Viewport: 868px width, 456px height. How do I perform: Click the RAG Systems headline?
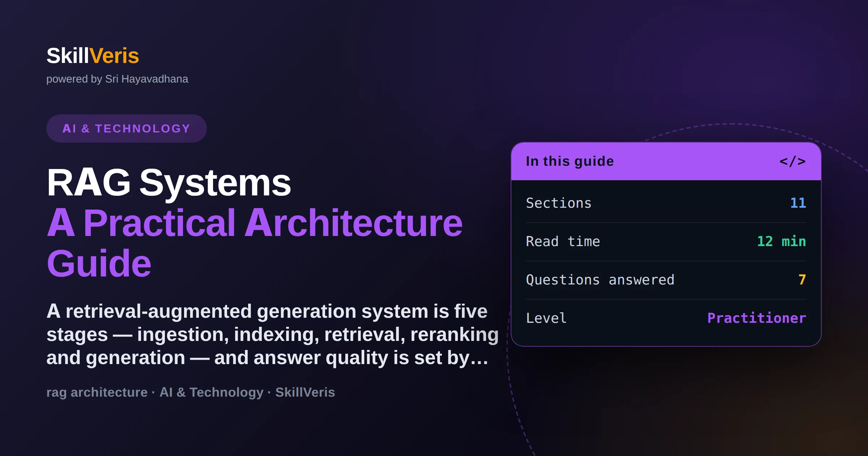tap(169, 182)
